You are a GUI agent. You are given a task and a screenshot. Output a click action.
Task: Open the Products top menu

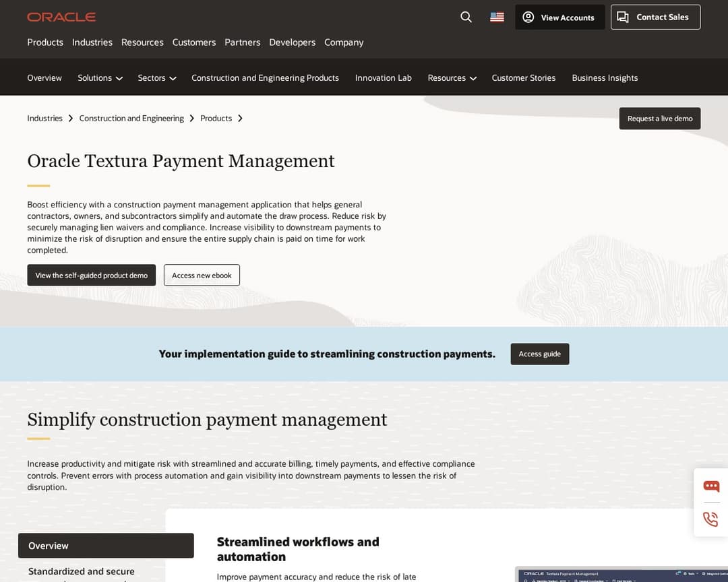(45, 42)
